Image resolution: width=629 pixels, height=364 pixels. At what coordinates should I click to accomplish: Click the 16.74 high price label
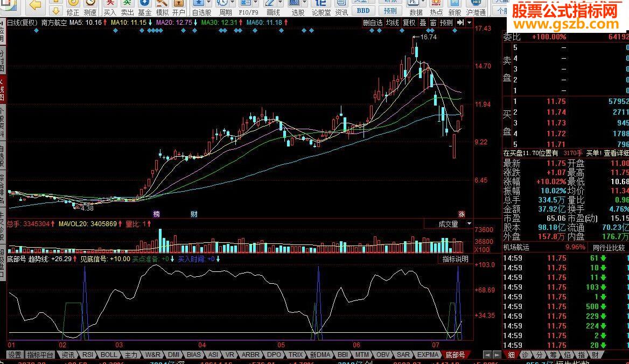428,37
